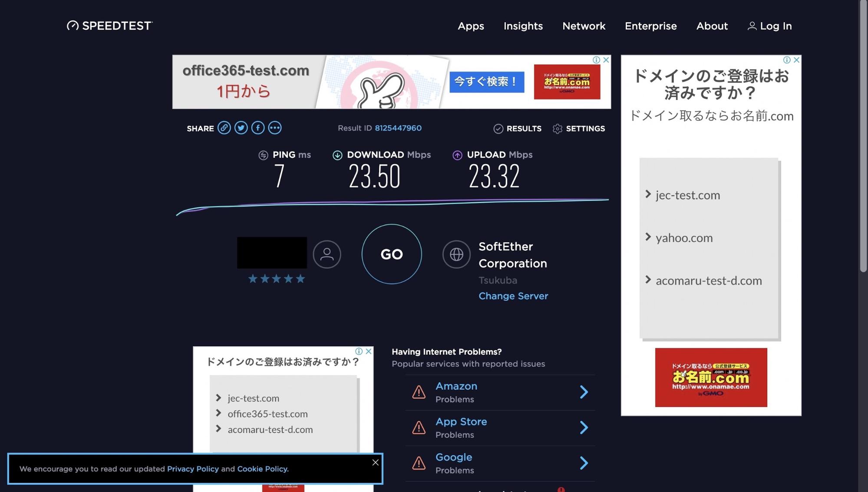The image size is (868, 492).
Task: Click more share options ellipsis icon
Action: point(274,128)
